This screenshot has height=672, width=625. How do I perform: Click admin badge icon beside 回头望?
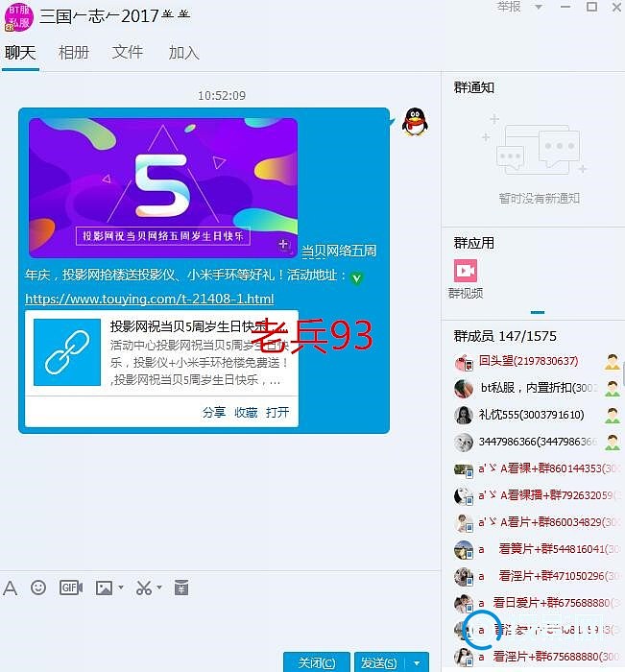coord(613,362)
